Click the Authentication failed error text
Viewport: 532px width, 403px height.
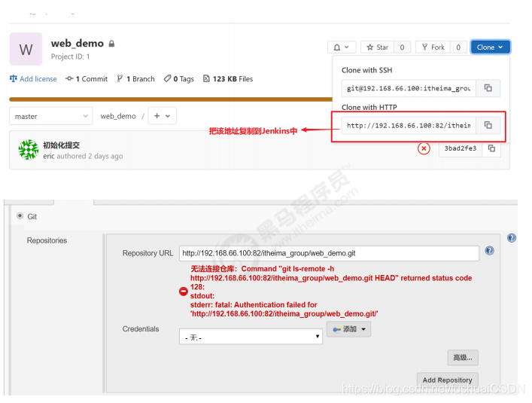coord(284,310)
